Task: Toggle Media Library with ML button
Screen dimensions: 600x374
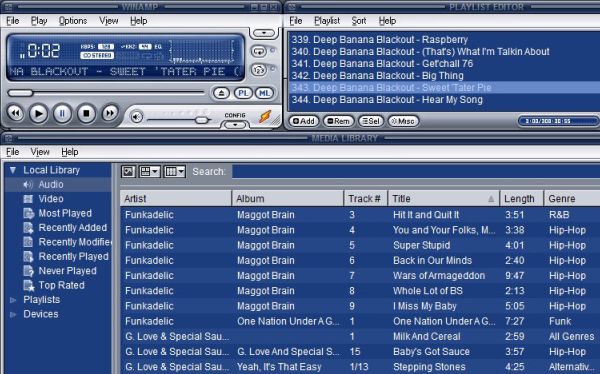Action: pos(264,93)
